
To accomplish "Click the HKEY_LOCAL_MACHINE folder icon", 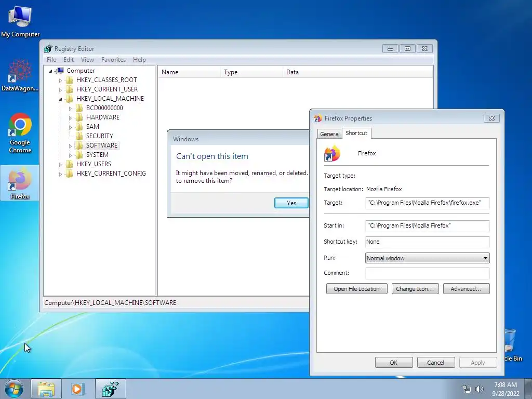I will tap(69, 99).
